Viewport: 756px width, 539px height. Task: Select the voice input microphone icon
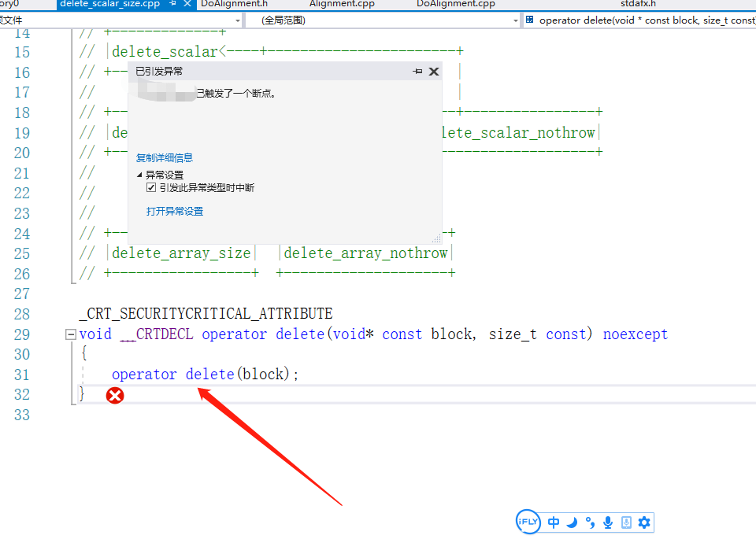(x=607, y=522)
